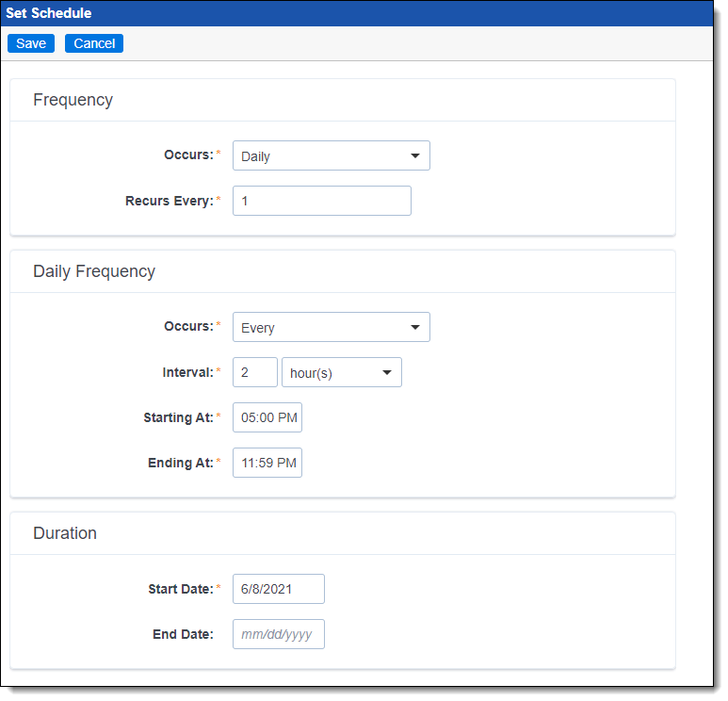Click the Frequency section heading
This screenshot has width=728, height=701.
click(73, 100)
